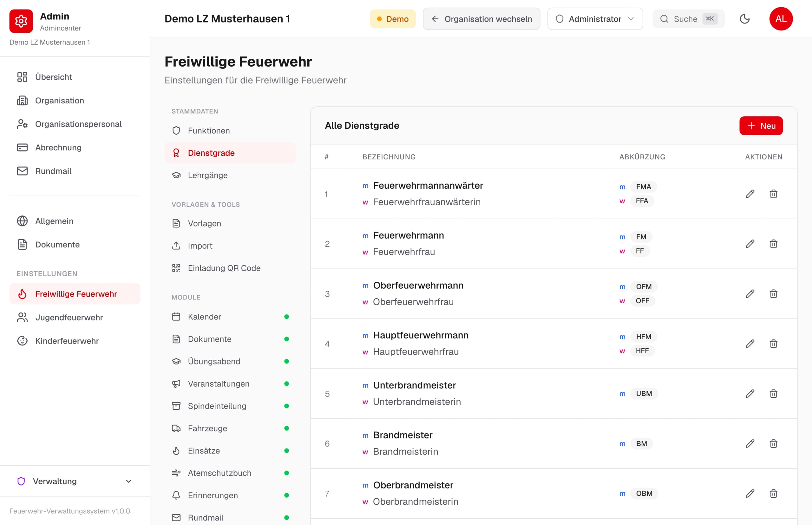Click the FMA abbreviation badge
The image size is (812, 525).
pyautogui.click(x=643, y=187)
